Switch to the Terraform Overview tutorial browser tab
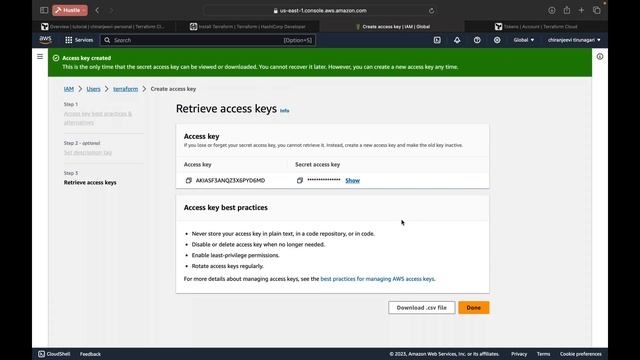This screenshot has width=640, height=360. coord(104,27)
